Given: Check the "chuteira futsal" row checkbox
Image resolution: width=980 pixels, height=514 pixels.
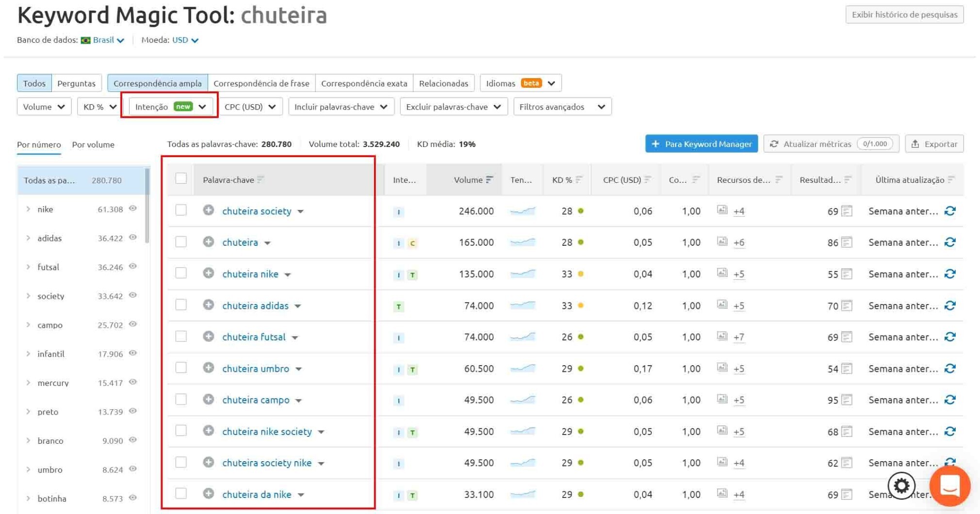Looking at the screenshot, I should click(181, 336).
